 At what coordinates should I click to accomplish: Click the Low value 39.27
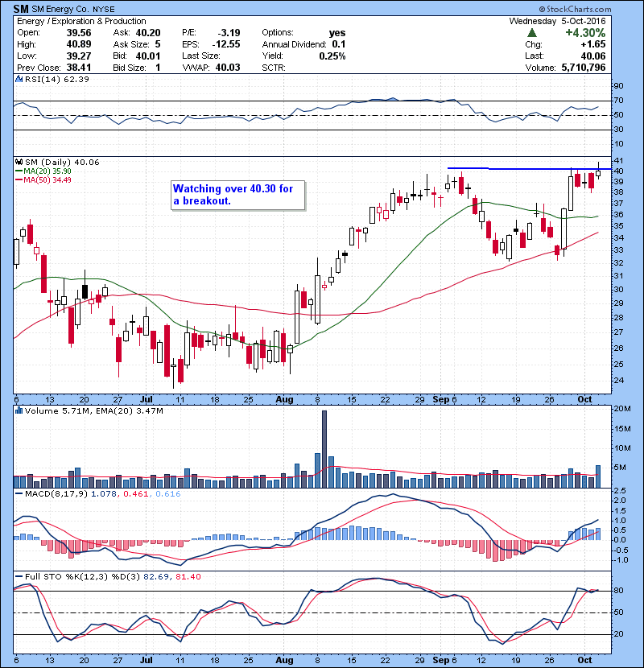coord(79,56)
